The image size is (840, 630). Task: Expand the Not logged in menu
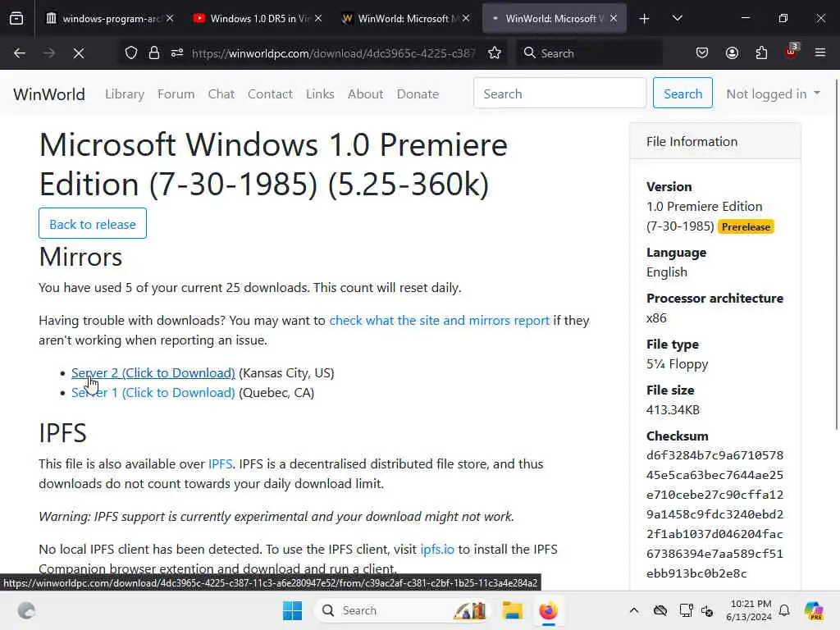point(773,94)
